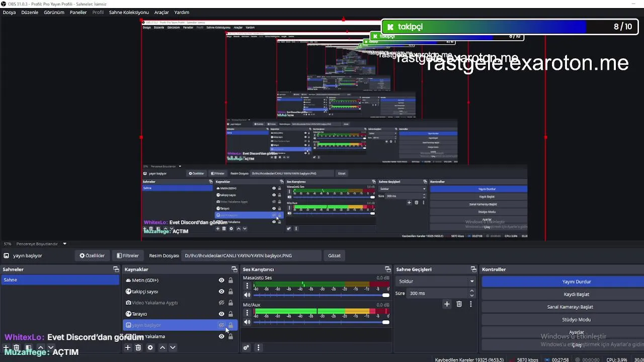Hide the Metin (GDI+) source
The height and width of the screenshot is (362, 644).
(221, 281)
